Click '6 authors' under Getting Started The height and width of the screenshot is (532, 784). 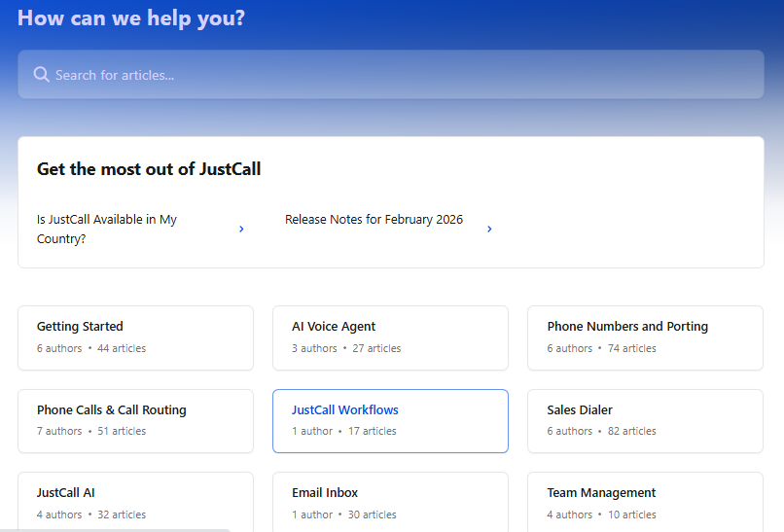click(x=59, y=348)
